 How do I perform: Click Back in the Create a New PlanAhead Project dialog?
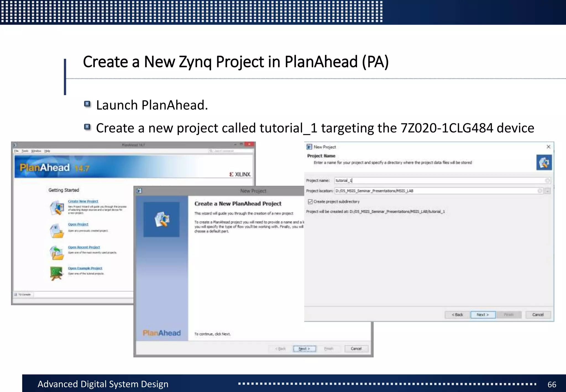coord(281,349)
